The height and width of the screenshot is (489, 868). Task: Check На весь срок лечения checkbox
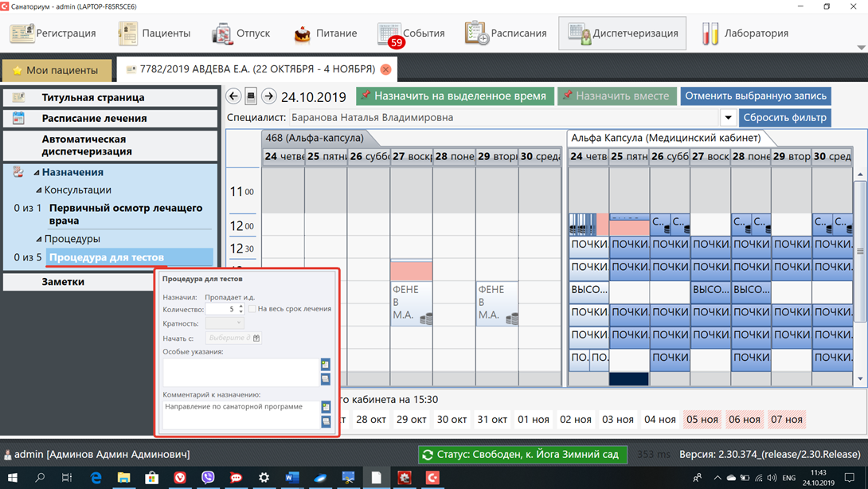pyautogui.click(x=252, y=309)
